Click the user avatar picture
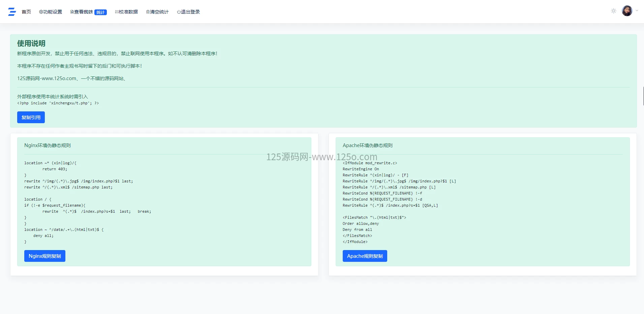The width and height of the screenshot is (644, 314). click(x=627, y=11)
